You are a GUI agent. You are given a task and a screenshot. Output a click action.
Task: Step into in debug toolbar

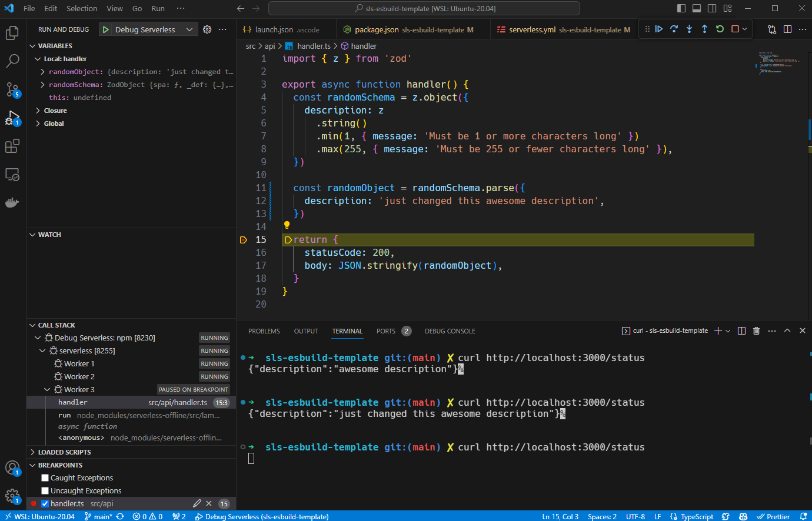pos(690,29)
